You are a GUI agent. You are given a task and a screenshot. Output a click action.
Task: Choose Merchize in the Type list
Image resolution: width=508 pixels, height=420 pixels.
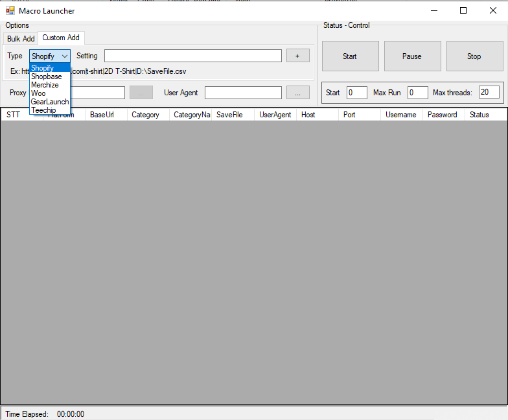[x=45, y=85]
